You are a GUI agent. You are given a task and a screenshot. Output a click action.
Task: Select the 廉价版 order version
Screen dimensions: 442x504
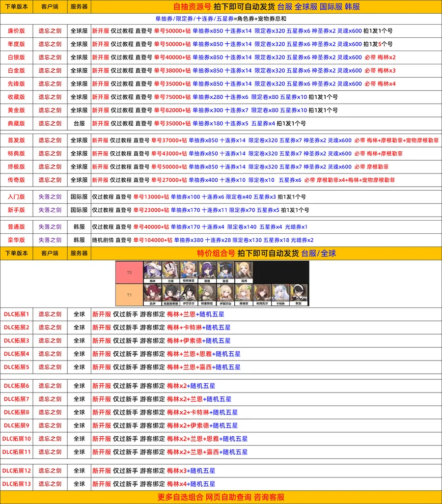point(16,30)
